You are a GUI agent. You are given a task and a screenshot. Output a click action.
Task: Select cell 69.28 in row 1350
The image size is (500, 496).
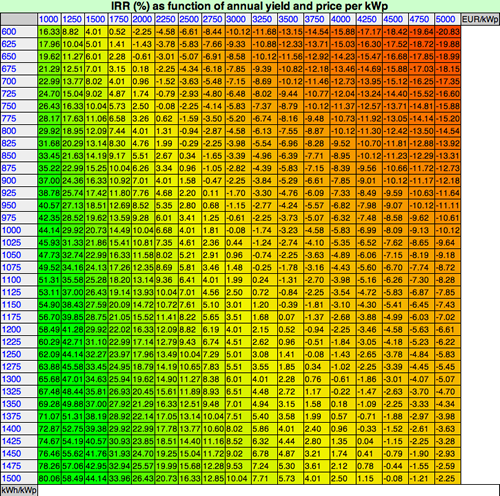pyautogui.click(x=49, y=404)
